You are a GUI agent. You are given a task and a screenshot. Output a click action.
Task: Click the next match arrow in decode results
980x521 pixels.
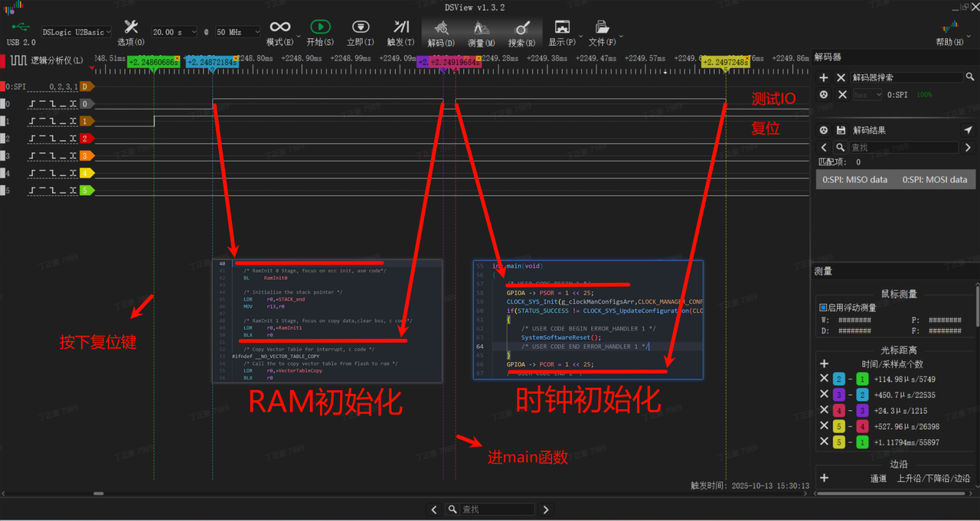968,147
